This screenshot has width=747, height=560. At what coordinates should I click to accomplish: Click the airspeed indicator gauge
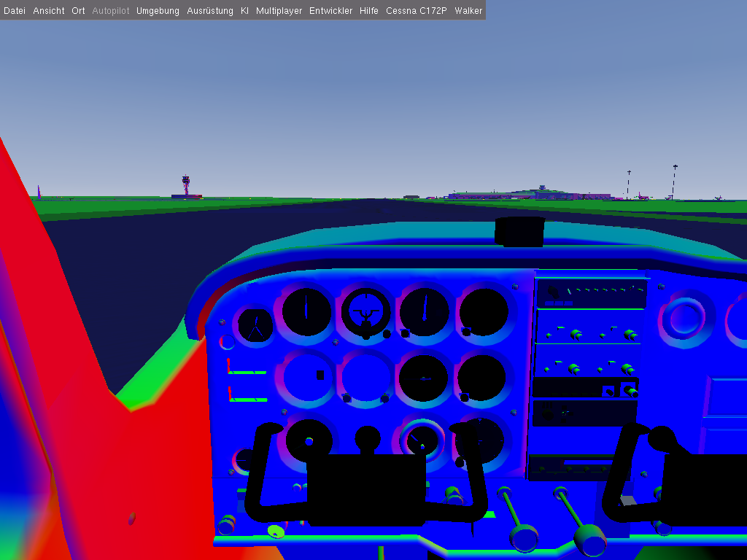(306, 311)
